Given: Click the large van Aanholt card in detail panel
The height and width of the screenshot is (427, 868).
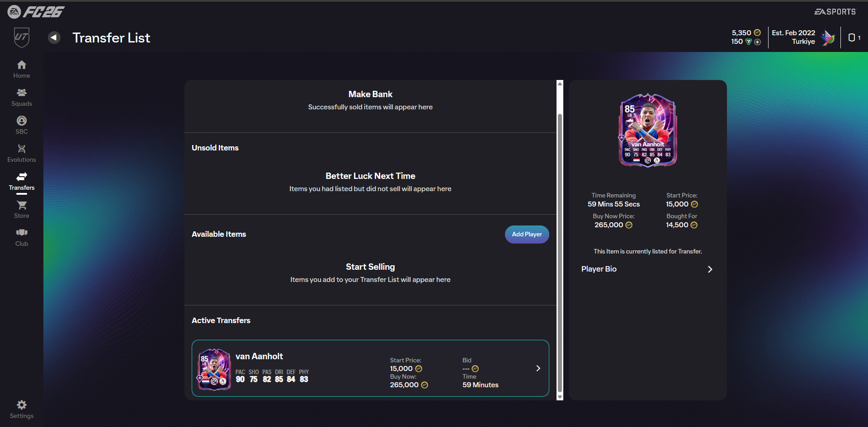Looking at the screenshot, I should point(647,131).
